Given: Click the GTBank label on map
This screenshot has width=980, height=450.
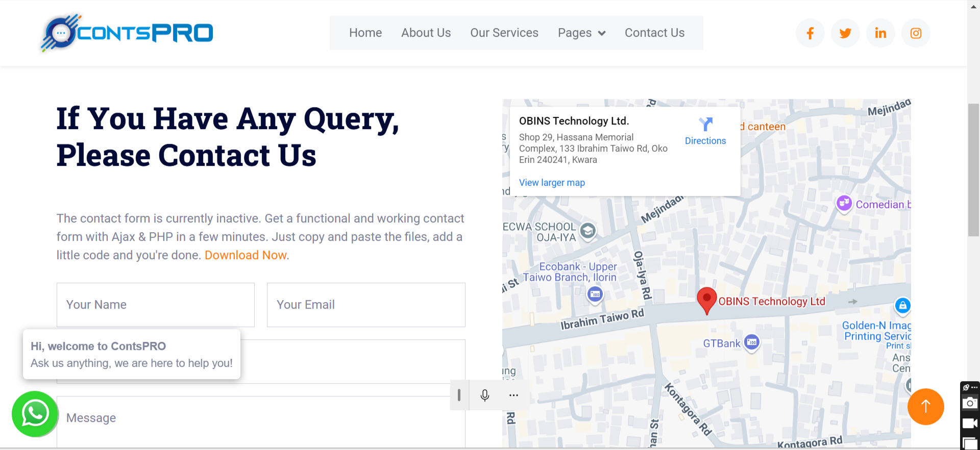Looking at the screenshot, I should (722, 343).
